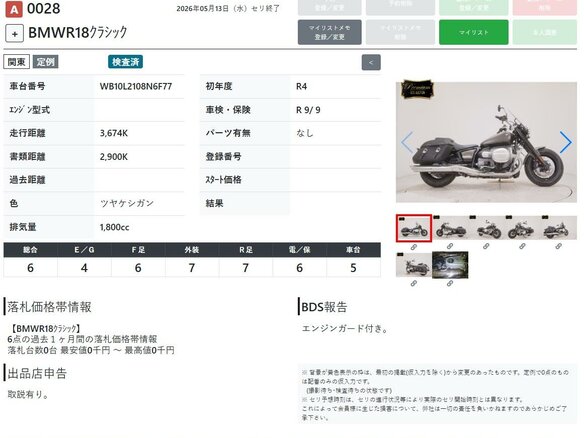The height and width of the screenshot is (438, 584).
Task: Select the third thumbnail, rear-quarter view
Action: pyautogui.click(x=486, y=228)
